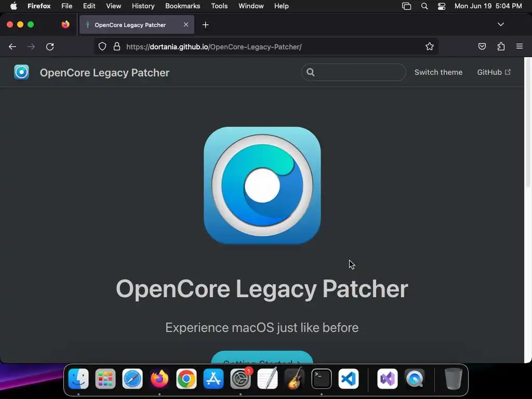The image size is (532, 399).
Task: Open Launchpad from the Dock
Action: 105,379
